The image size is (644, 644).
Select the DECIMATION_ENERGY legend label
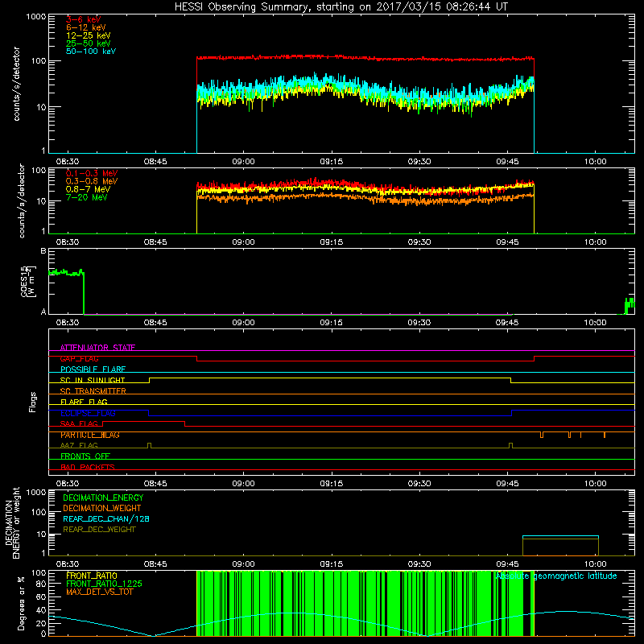pos(103,497)
